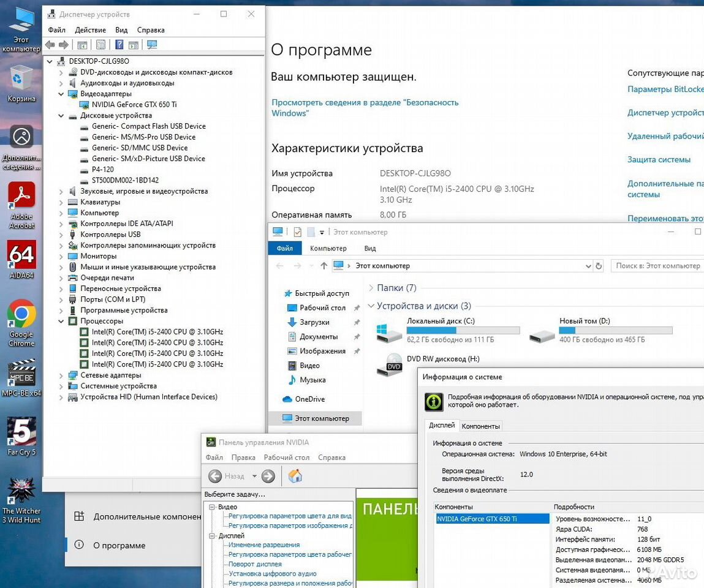
Task: Select NVIDIA GeForce GTX 650 Ti component row
Action: (x=492, y=519)
